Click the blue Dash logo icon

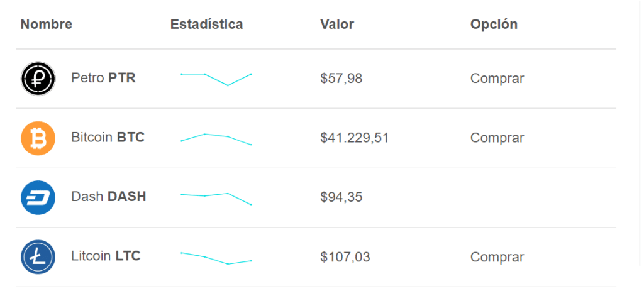(x=38, y=197)
